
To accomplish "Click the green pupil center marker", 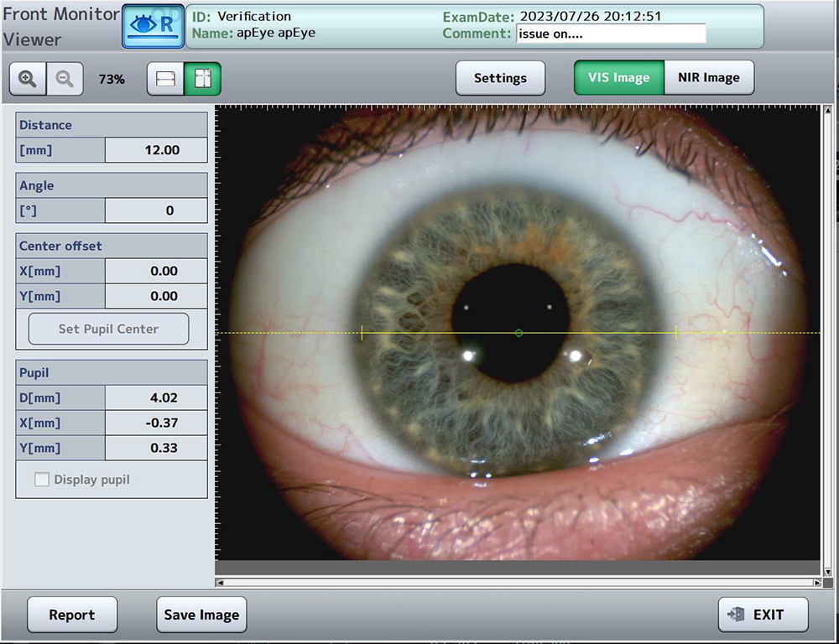I will [519, 333].
